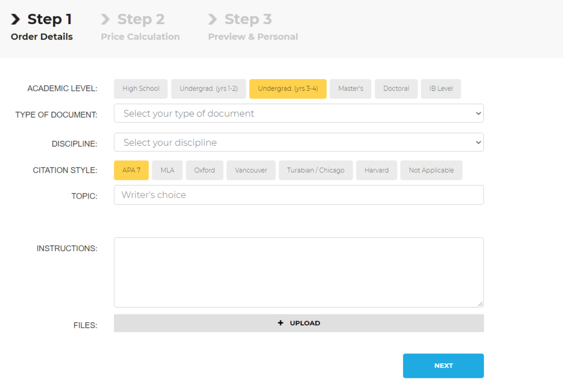
Task: Select IB Level option
Action: (x=440, y=89)
